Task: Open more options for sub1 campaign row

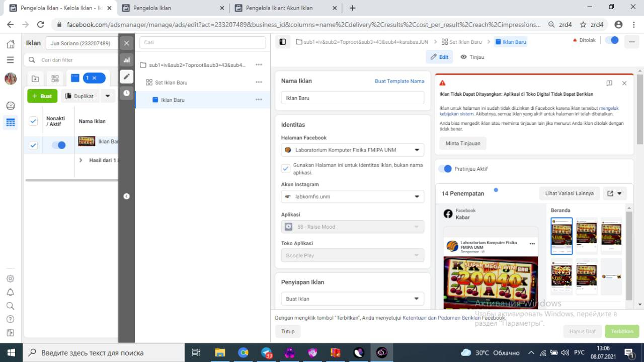Action: coord(259,65)
